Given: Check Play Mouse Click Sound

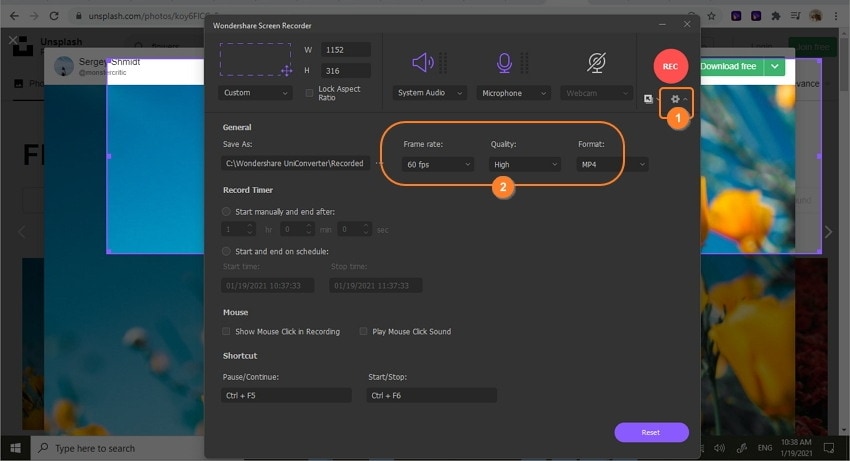Looking at the screenshot, I should pos(363,331).
